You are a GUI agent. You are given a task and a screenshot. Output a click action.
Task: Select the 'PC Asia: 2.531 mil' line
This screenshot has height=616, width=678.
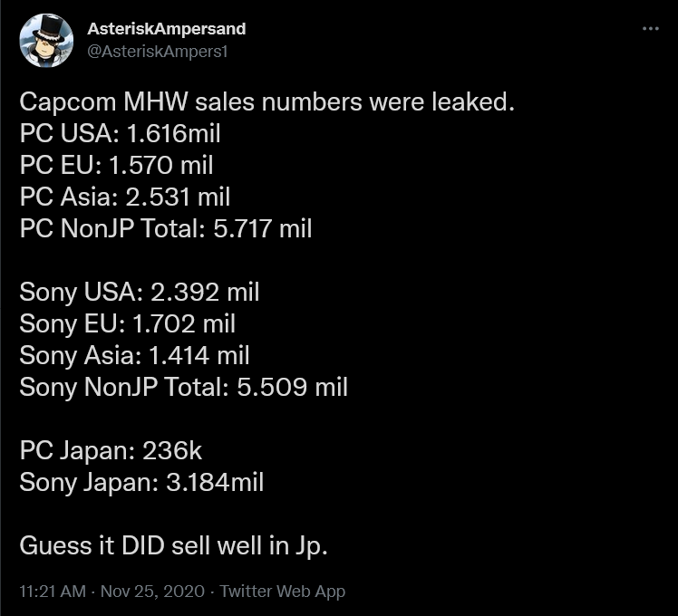point(125,197)
